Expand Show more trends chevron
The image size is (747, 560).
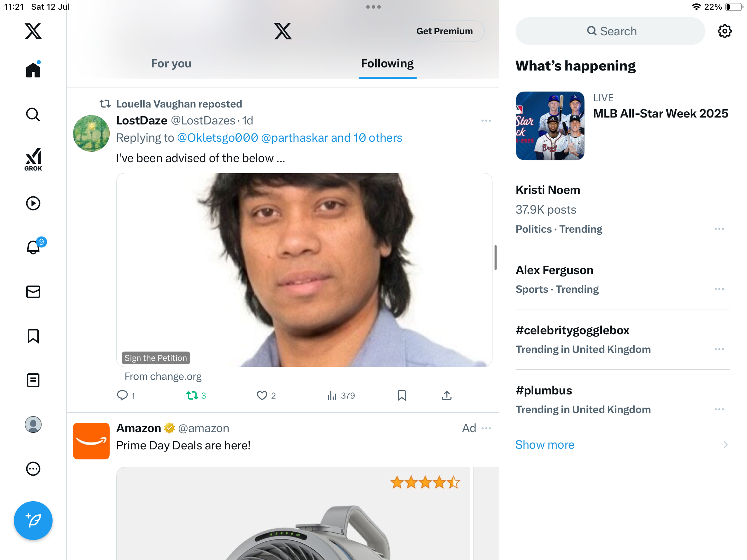coord(726,445)
